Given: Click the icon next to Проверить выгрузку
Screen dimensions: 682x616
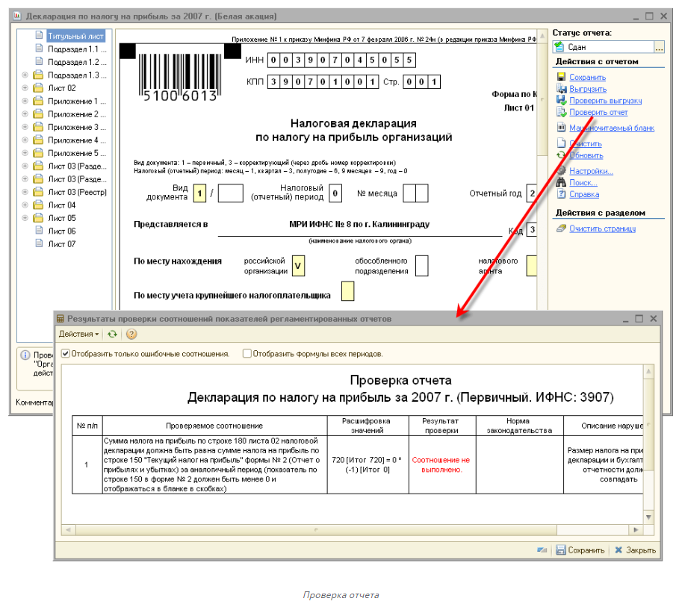Looking at the screenshot, I should (x=561, y=100).
